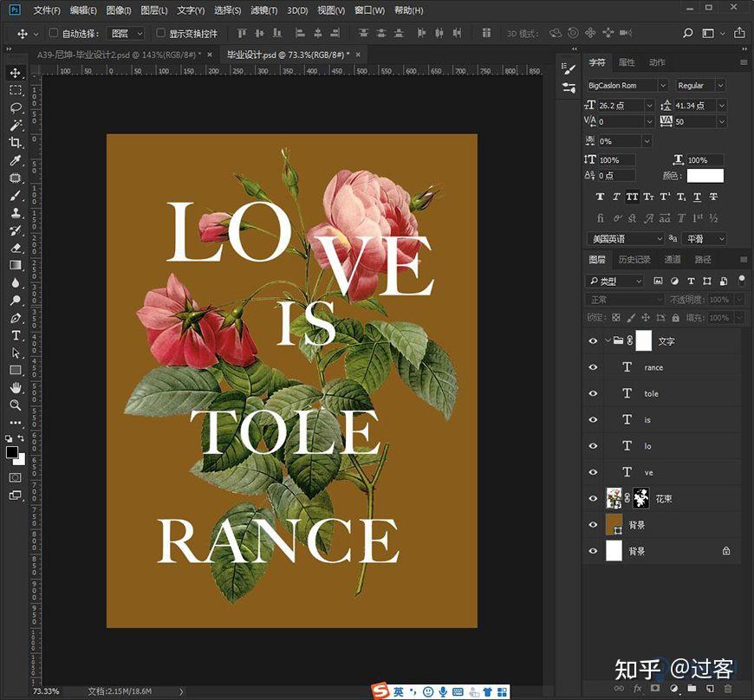Click the black foreground color swatch
754x700 pixels.
tap(12, 452)
